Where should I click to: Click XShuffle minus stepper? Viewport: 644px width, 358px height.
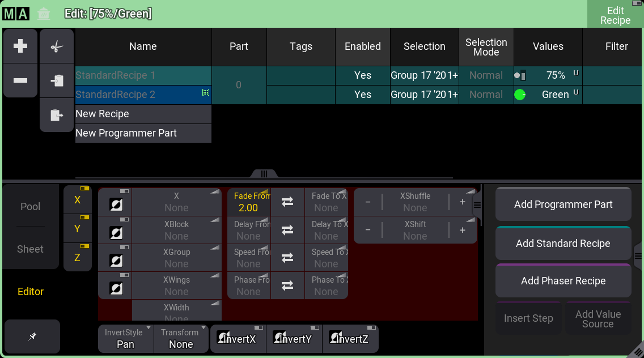368,202
